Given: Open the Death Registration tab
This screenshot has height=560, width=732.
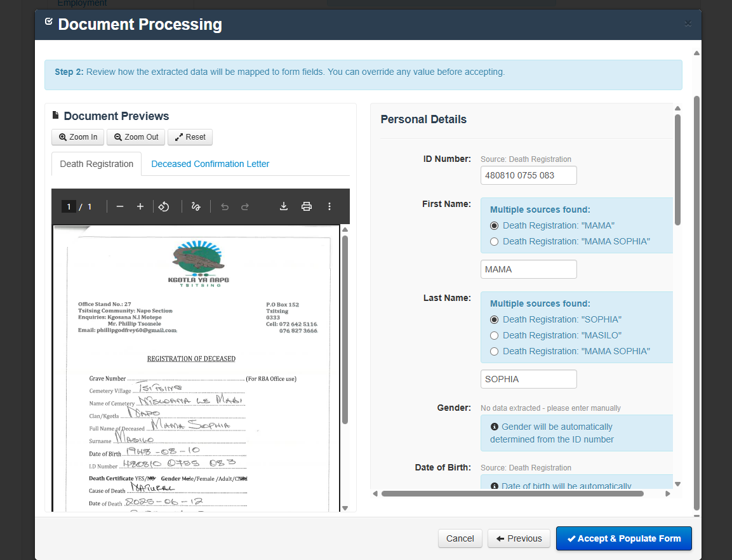Looking at the screenshot, I should click(x=96, y=164).
